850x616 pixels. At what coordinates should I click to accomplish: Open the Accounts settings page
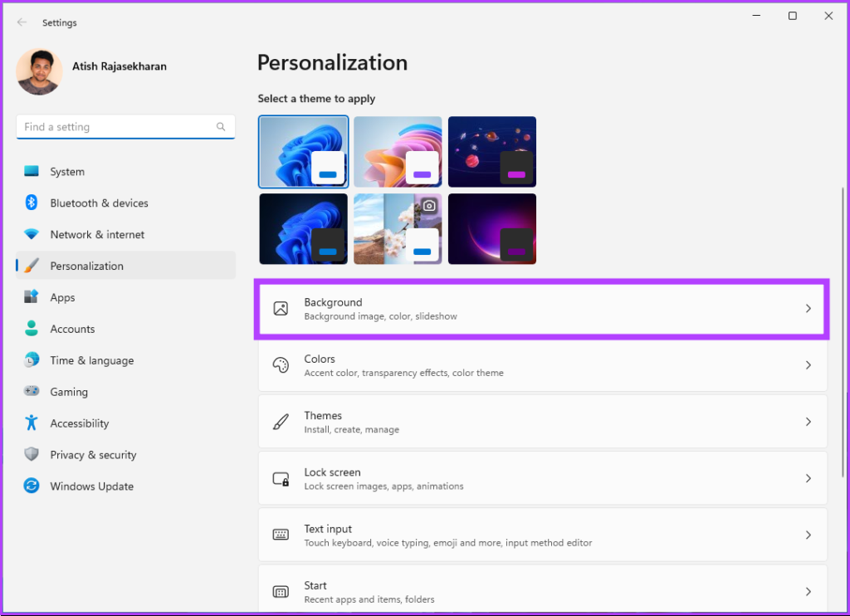pyautogui.click(x=72, y=330)
